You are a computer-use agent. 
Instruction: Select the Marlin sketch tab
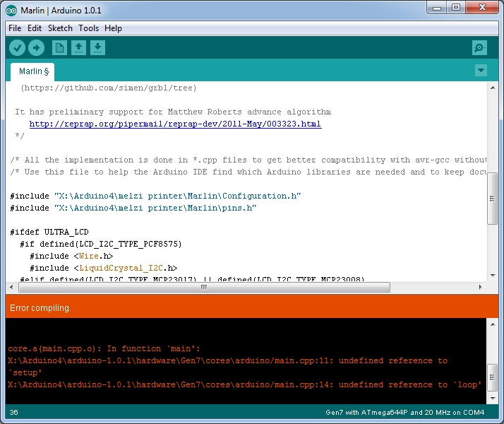tap(33, 71)
